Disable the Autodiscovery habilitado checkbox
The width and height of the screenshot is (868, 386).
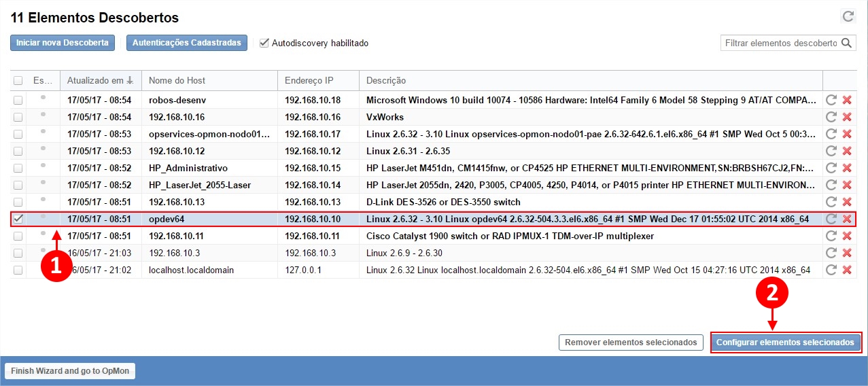(264, 43)
